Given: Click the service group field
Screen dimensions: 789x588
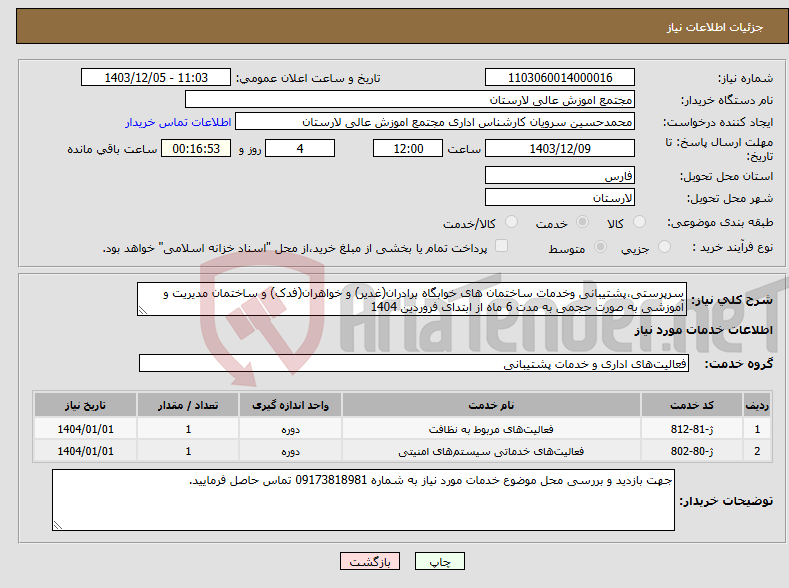Looking at the screenshot, I should pos(414,364).
